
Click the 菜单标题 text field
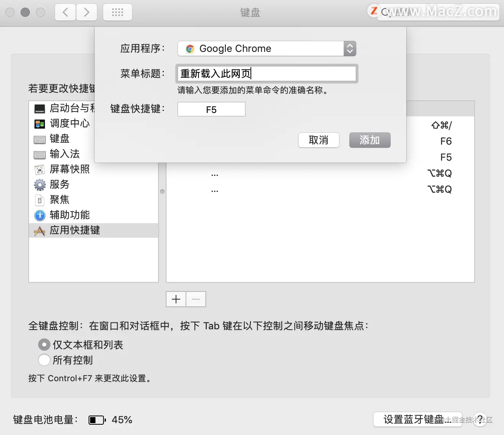(267, 74)
